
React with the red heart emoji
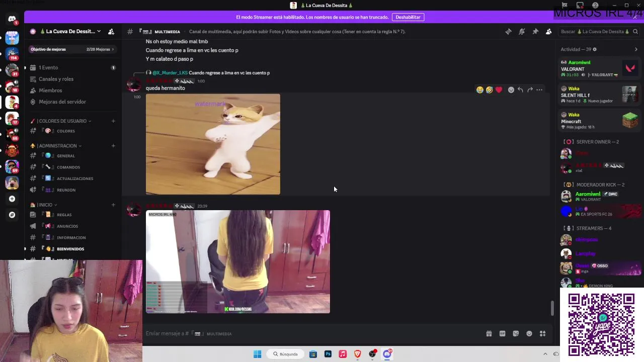coord(499,90)
